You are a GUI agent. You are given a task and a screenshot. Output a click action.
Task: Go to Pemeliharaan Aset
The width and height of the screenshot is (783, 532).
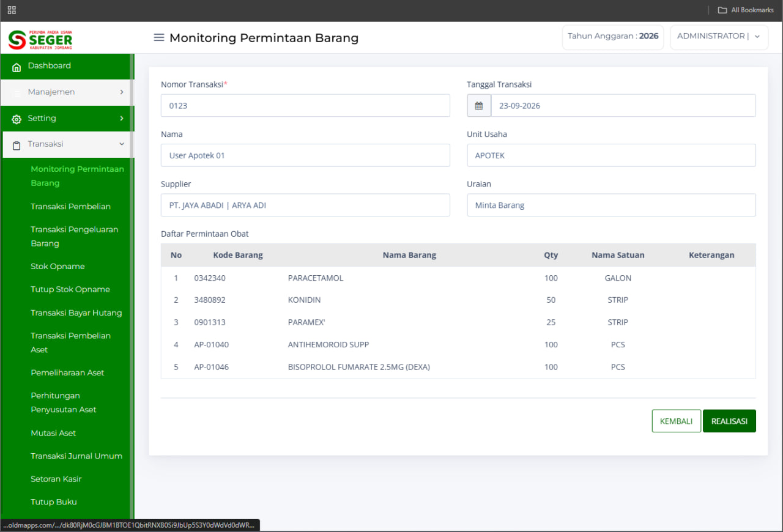[68, 372]
